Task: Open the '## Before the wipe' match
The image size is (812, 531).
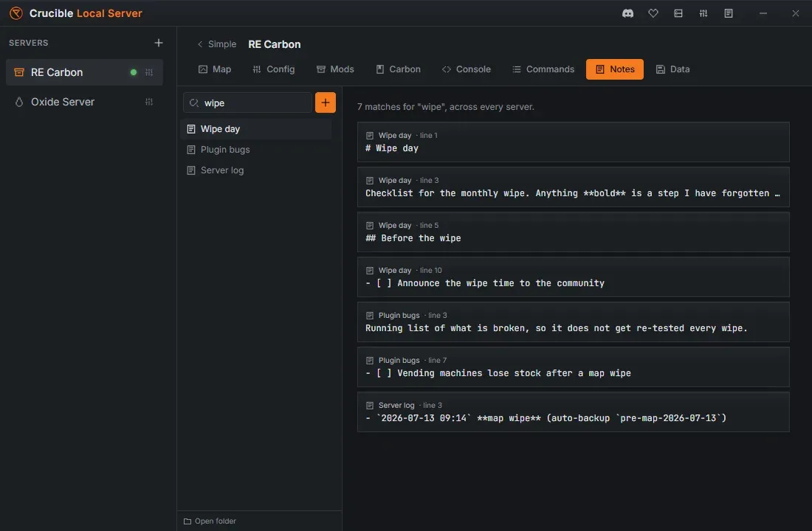Action: [574, 232]
